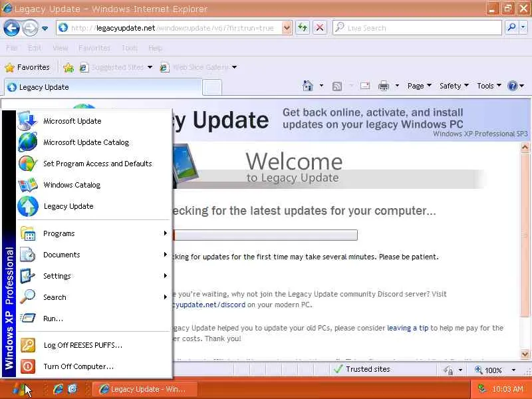The height and width of the screenshot is (399, 532).
Task: Open the Home button dropdown arrow
Action: [x=321, y=86]
